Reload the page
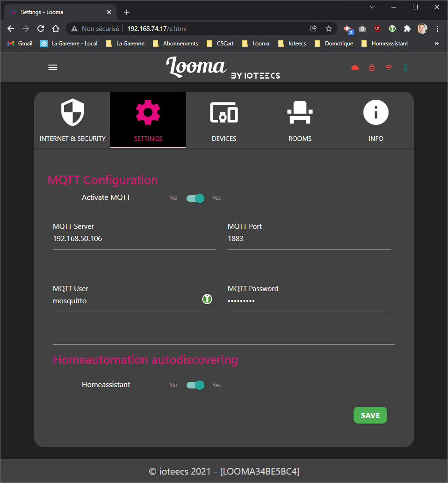Screen dimensions: 448x483 click(41, 29)
